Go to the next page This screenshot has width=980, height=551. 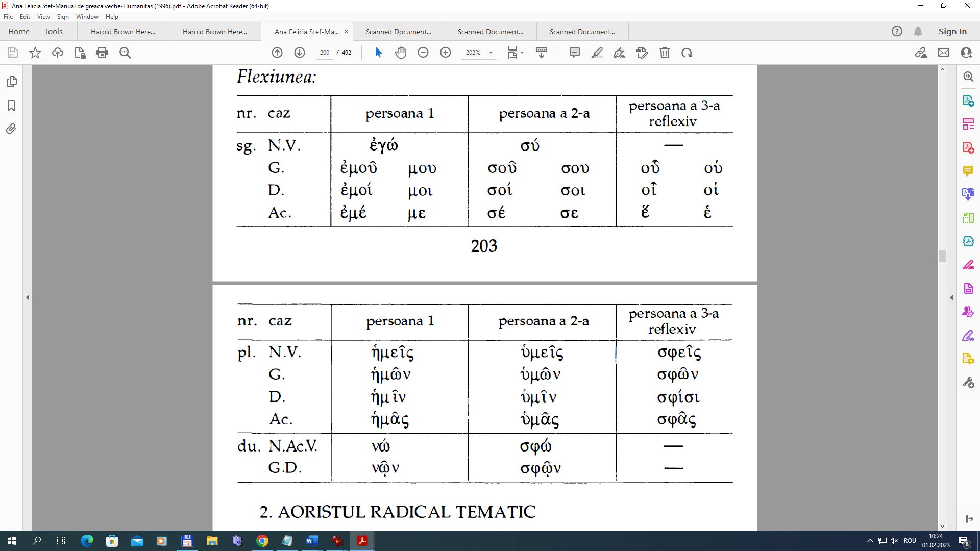(300, 53)
